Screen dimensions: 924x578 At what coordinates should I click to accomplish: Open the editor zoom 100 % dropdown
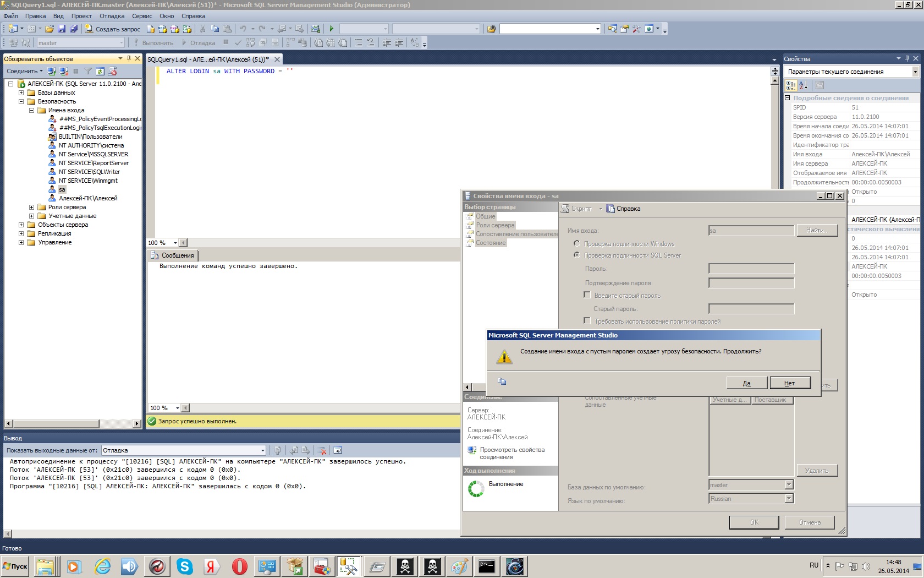pos(175,243)
